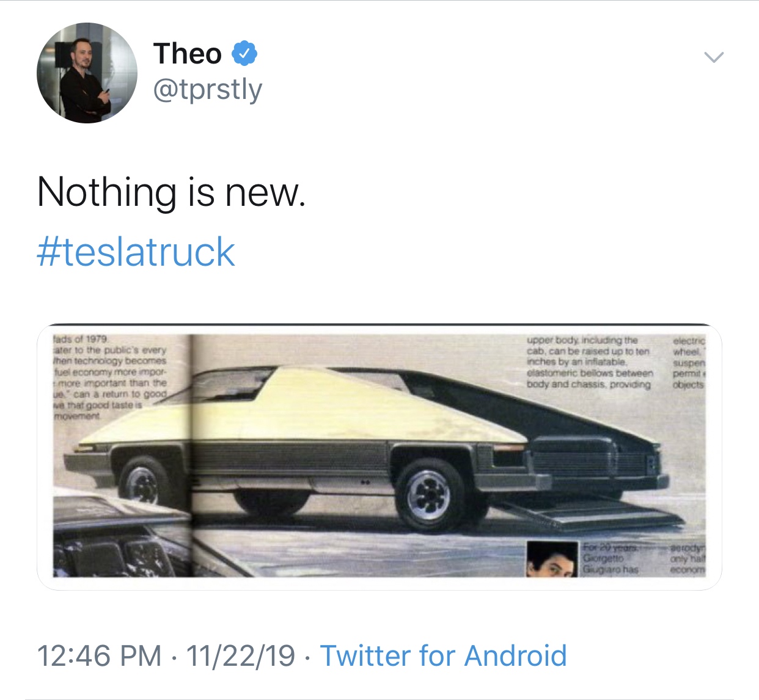Open Theo's profile picture
Viewport: 759px width, 700px height.
(x=87, y=73)
